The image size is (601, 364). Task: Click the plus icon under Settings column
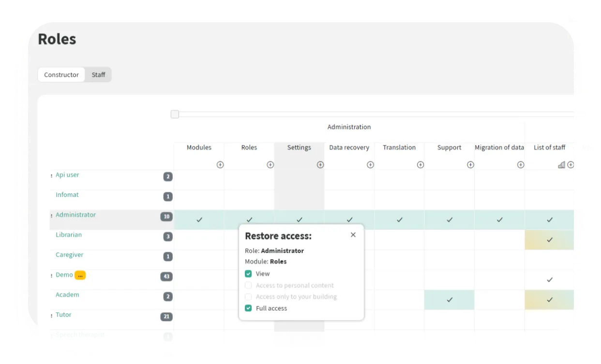tap(320, 165)
